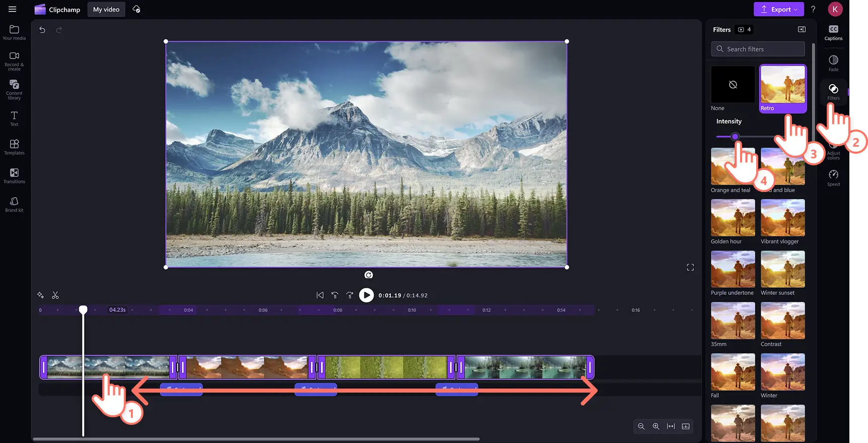The width and height of the screenshot is (868, 443).
Task: Rewind 5 seconds
Action: click(335, 295)
